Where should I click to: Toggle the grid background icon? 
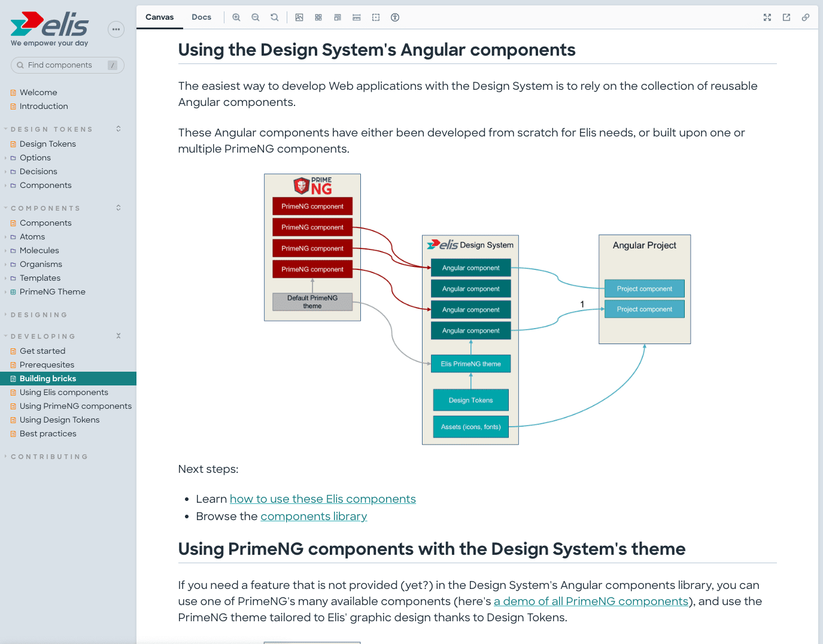[318, 17]
